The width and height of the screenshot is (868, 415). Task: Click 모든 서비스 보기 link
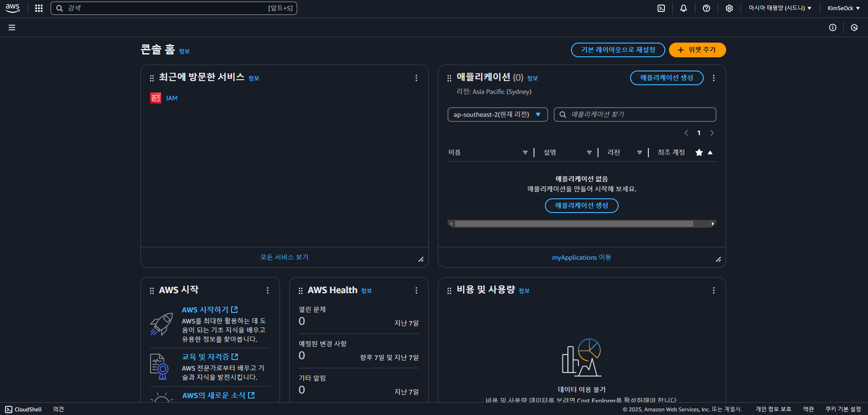pyautogui.click(x=284, y=257)
